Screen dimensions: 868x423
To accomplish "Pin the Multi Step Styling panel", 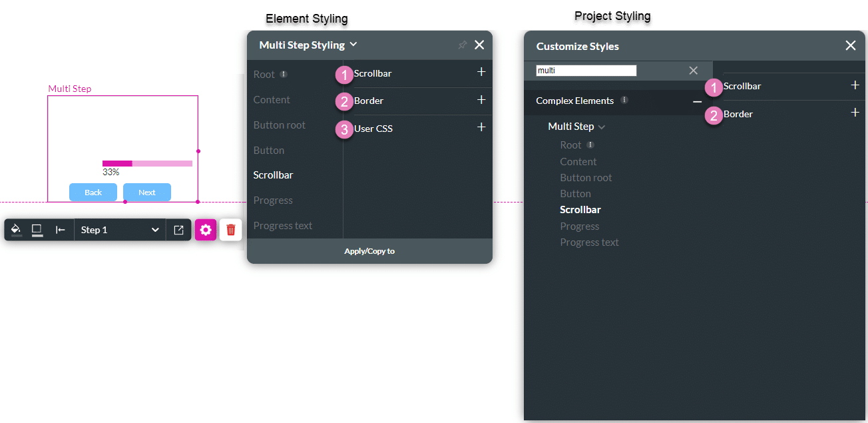I will pos(462,45).
